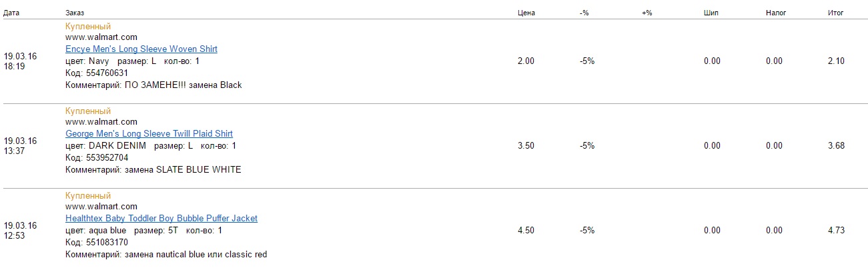This screenshot has height=270, width=868.
Task: Select the Купленный status of the Navy shirt order
Action: click(88, 27)
